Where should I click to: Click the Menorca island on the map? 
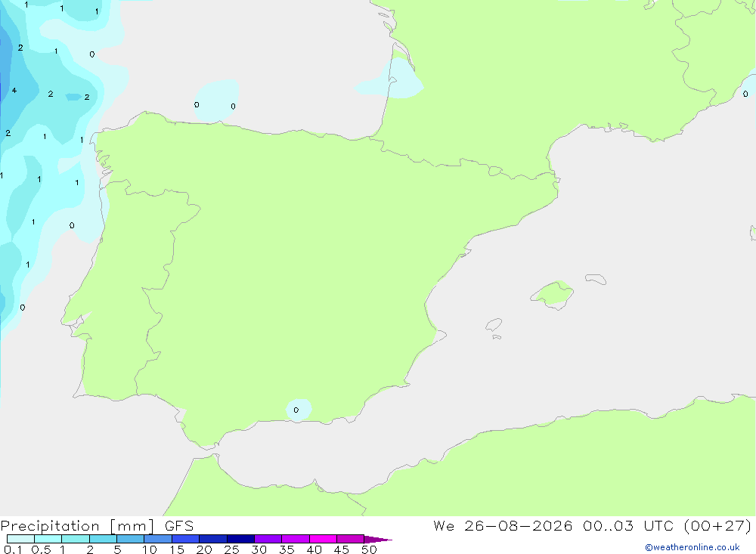coord(596,279)
